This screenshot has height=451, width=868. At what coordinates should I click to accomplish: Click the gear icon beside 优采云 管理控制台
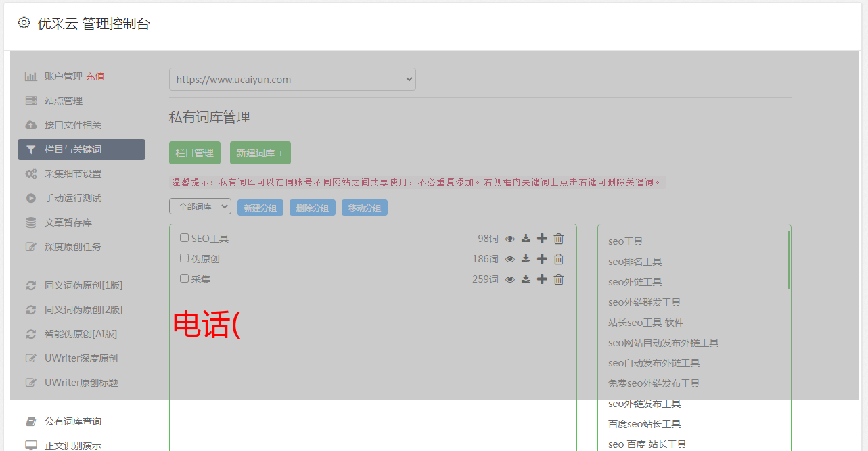[x=24, y=23]
